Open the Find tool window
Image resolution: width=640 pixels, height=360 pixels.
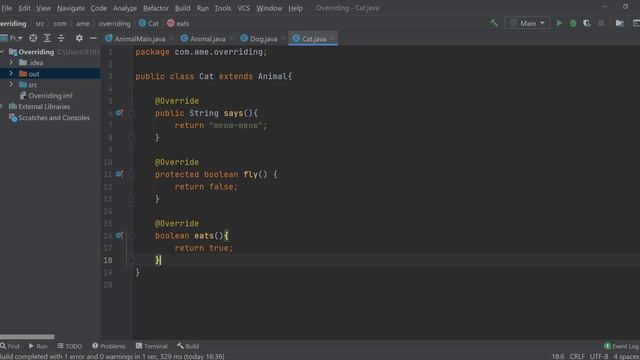click(10, 346)
